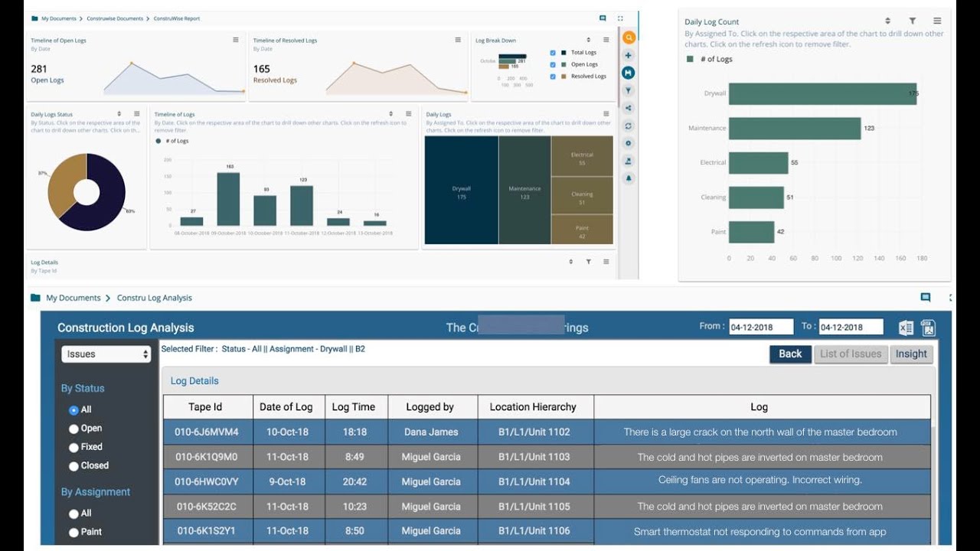Select All radio under By Status
Viewport: 980px width, 551px height.
(73, 410)
